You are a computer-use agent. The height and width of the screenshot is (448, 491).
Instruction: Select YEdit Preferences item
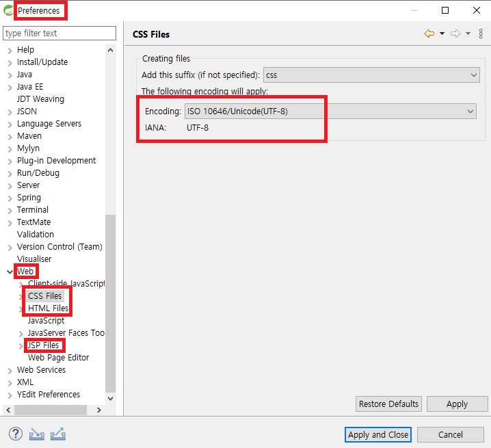(49, 395)
